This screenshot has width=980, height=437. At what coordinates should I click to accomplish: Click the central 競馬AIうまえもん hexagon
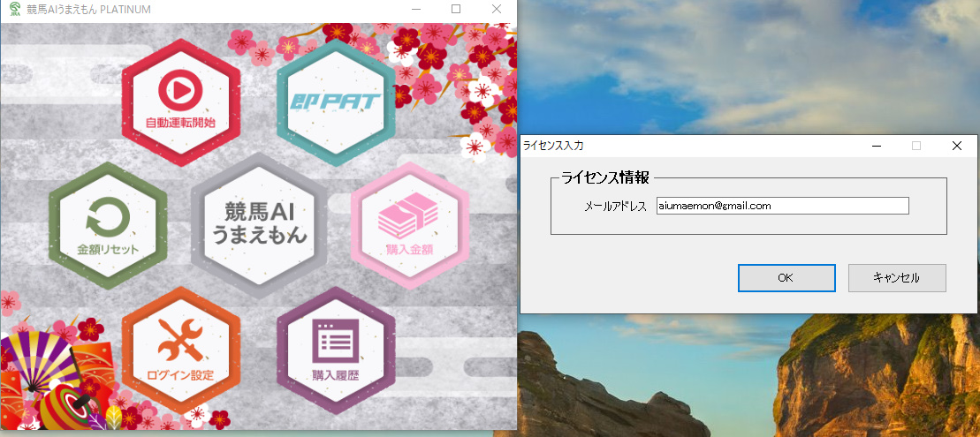tap(260, 225)
